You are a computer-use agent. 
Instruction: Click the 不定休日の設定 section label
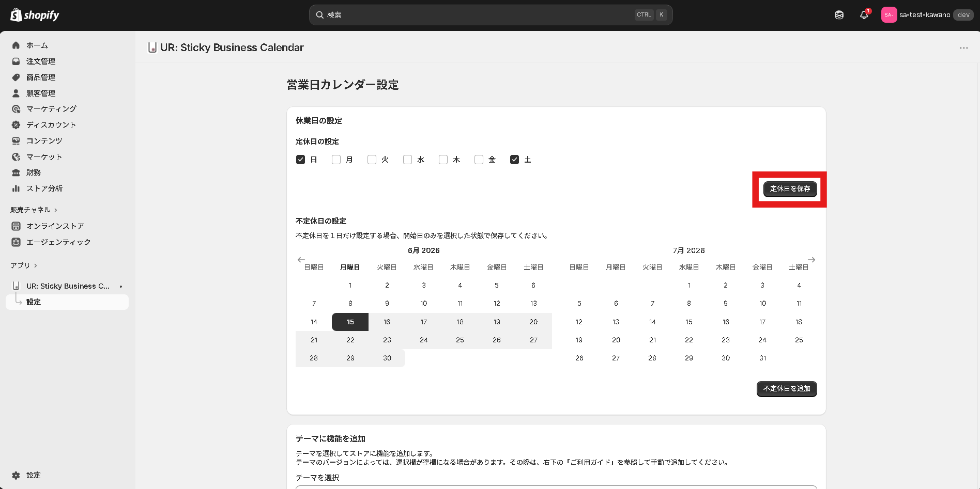321,221
